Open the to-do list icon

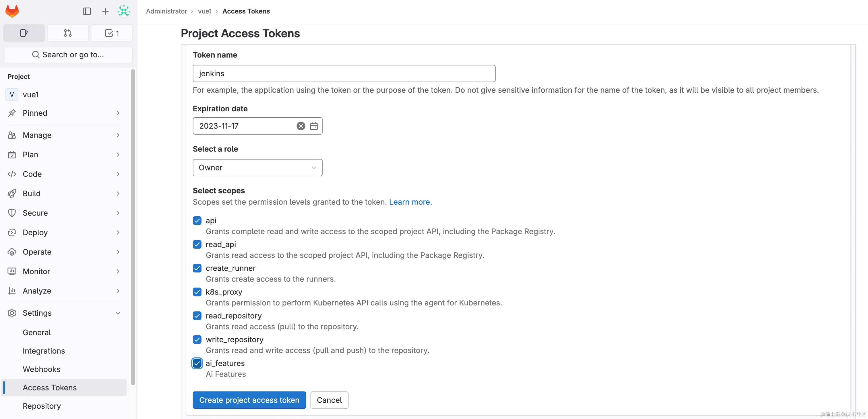click(112, 33)
